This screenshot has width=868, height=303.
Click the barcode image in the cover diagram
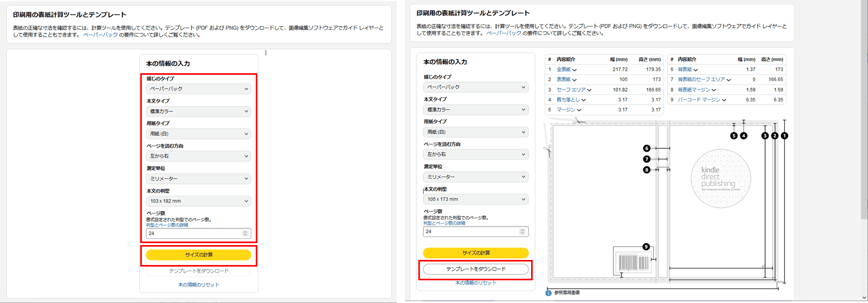633,263
